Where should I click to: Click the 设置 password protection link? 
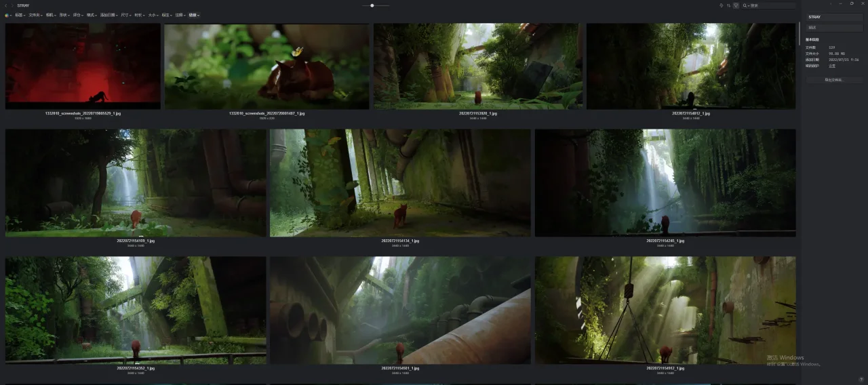coord(832,66)
